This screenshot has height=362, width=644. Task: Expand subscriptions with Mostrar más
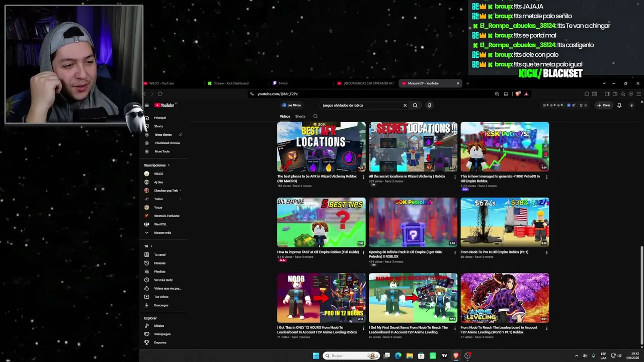pyautogui.click(x=162, y=233)
